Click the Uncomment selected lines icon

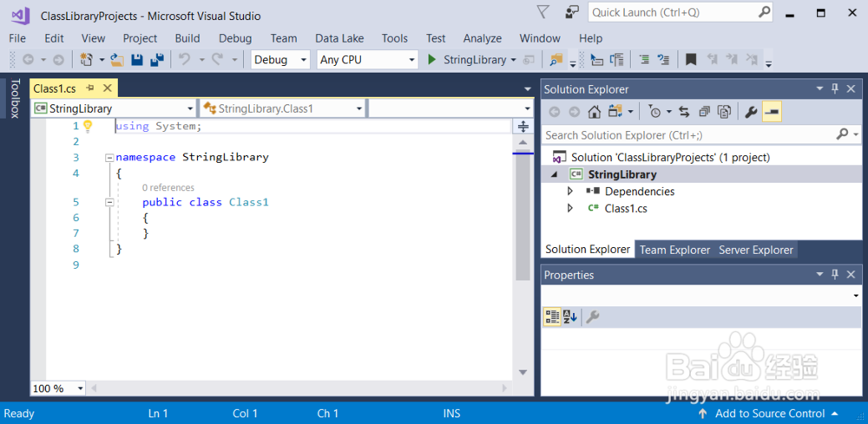(663, 59)
